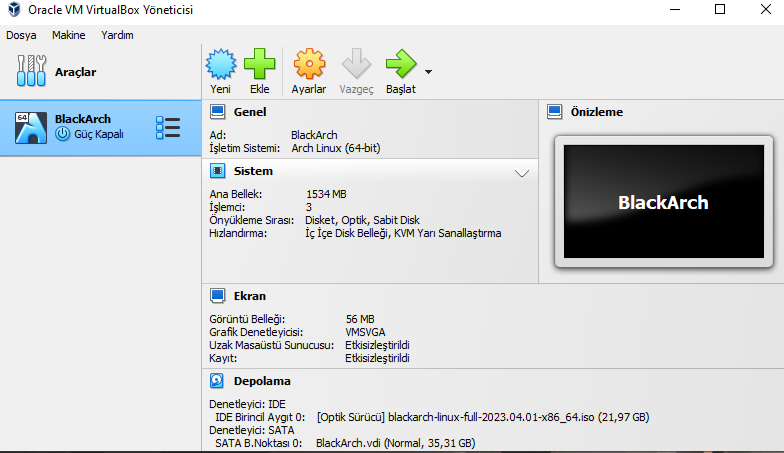784x453 pixels.
Task: Click 'KVM Yarı Sanallaştırma' acceleration value
Action: click(447, 233)
